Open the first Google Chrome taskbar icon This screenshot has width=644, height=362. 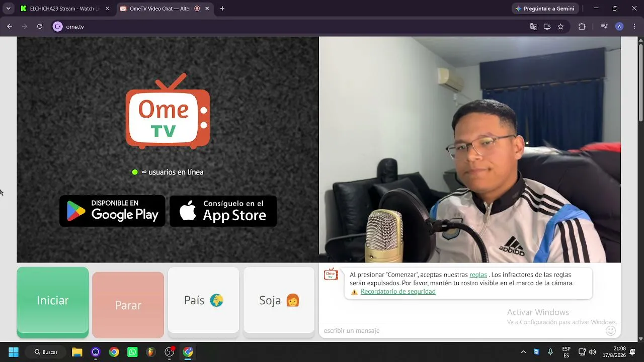pos(114,352)
